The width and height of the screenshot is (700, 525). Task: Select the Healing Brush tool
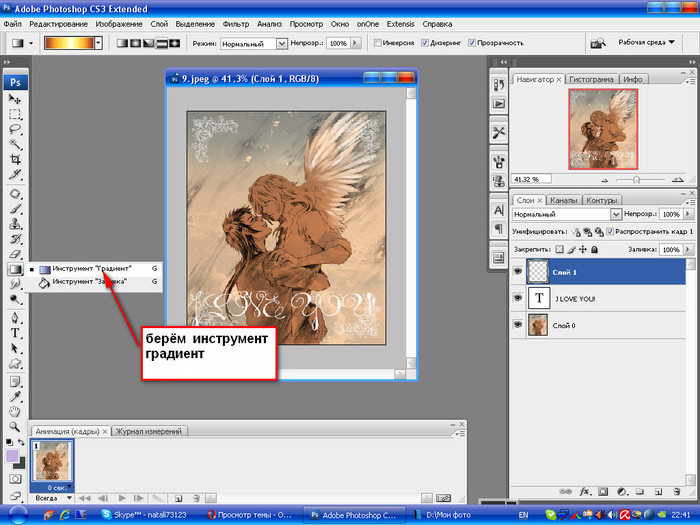(x=15, y=194)
